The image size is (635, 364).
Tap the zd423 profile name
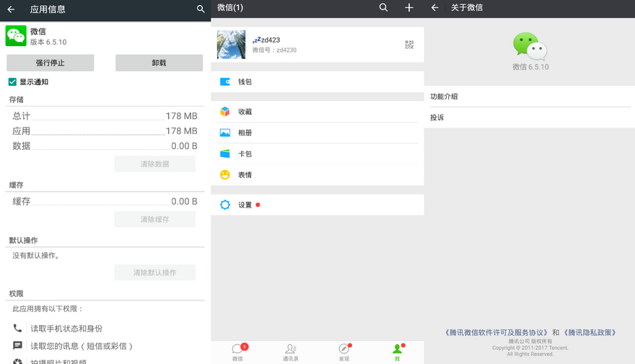coord(266,40)
